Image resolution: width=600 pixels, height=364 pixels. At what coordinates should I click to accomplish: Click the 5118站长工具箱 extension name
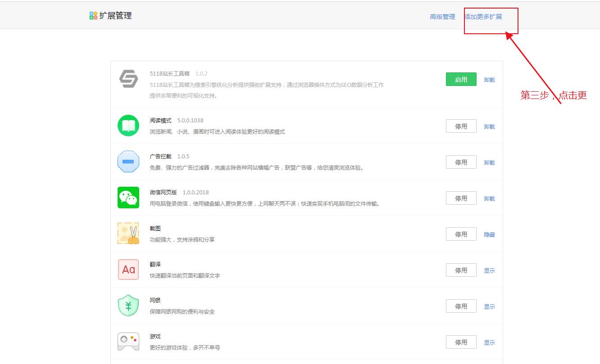[x=170, y=73]
